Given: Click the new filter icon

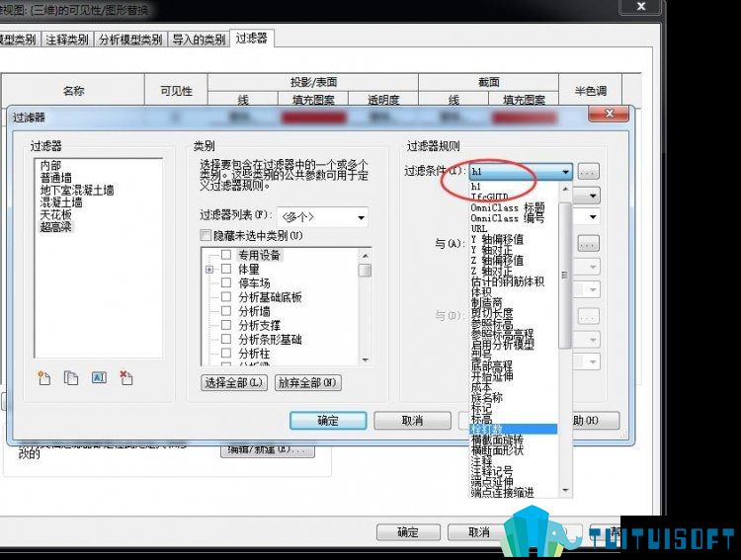Looking at the screenshot, I should (x=43, y=377).
